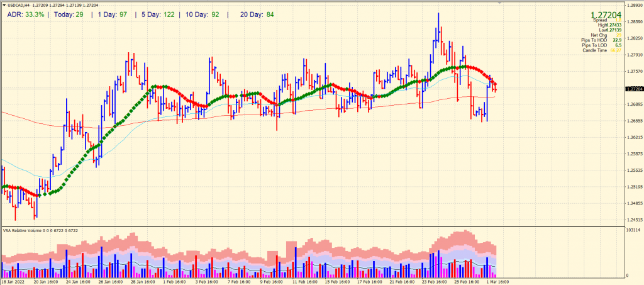Click the 1 Feb 16:00 time label

(175, 282)
